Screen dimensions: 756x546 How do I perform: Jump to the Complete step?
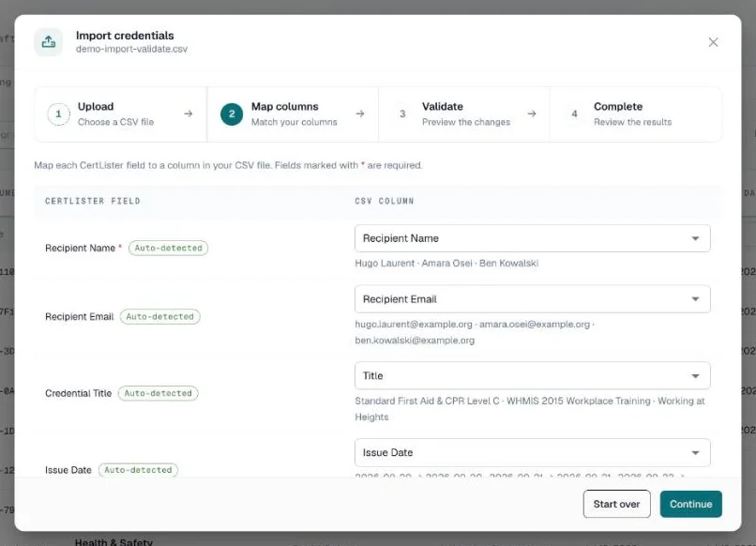point(635,114)
